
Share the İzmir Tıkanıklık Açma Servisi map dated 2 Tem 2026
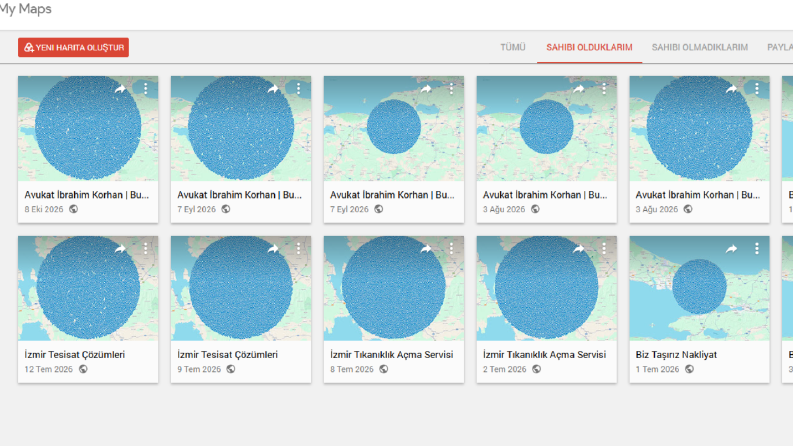[579, 249]
